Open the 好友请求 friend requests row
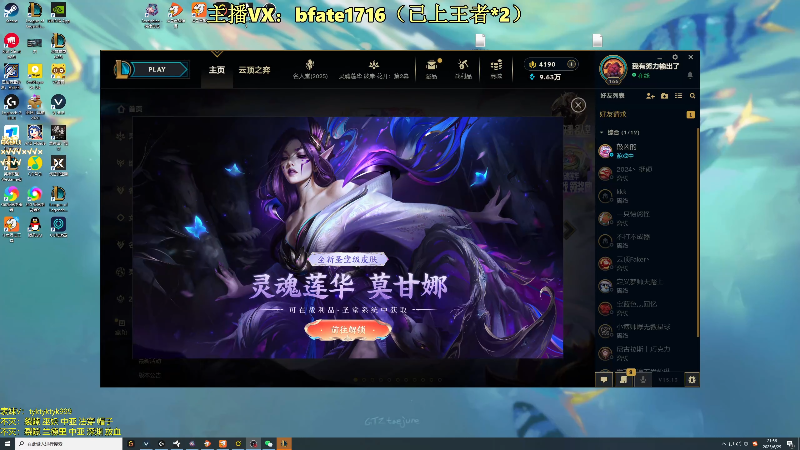This screenshot has width=800, height=450. coord(646,114)
